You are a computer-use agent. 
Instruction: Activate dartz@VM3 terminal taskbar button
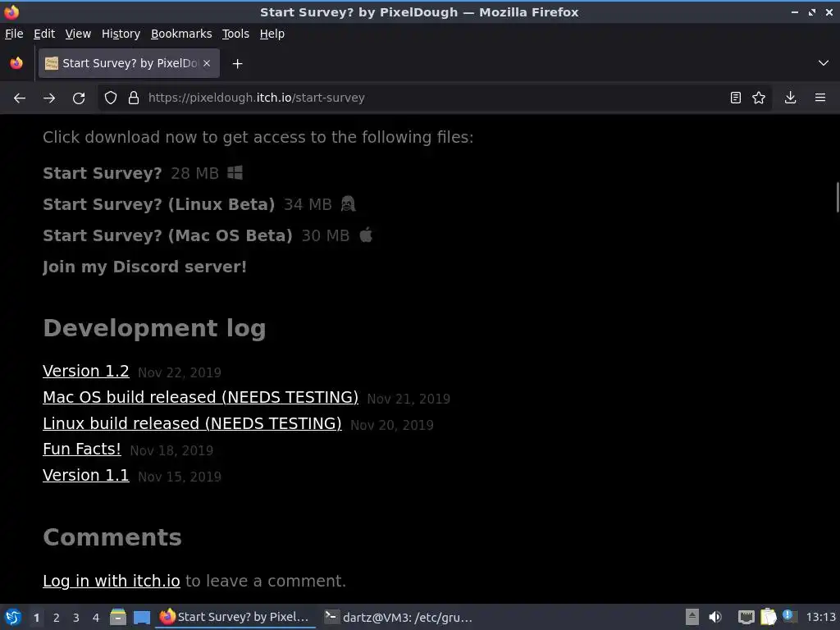(399, 617)
